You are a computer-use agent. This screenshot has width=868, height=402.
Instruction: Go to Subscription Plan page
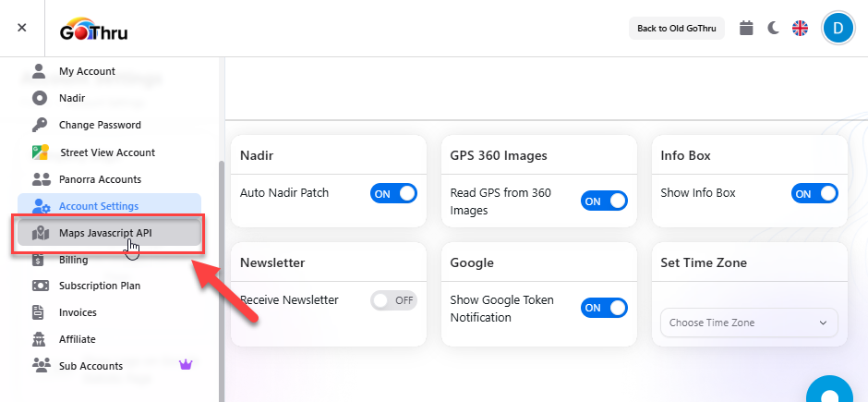click(x=100, y=286)
